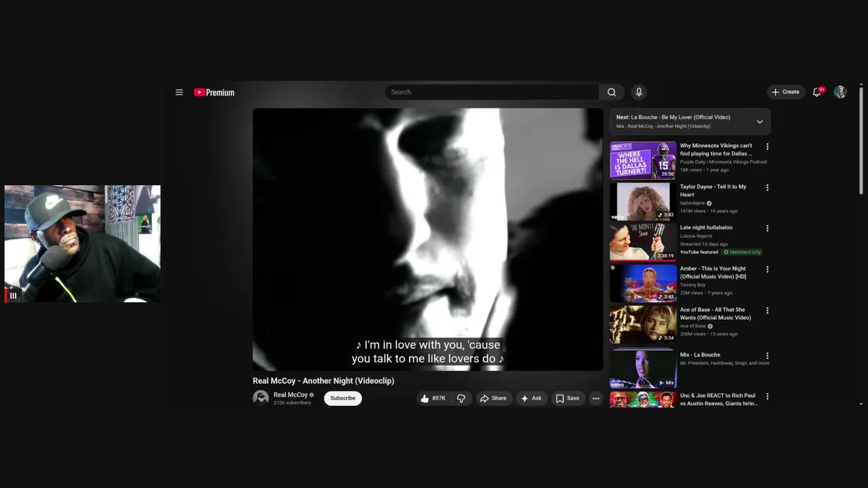Click the main video player area
Screen dimensions: 868x488
coord(428,239)
